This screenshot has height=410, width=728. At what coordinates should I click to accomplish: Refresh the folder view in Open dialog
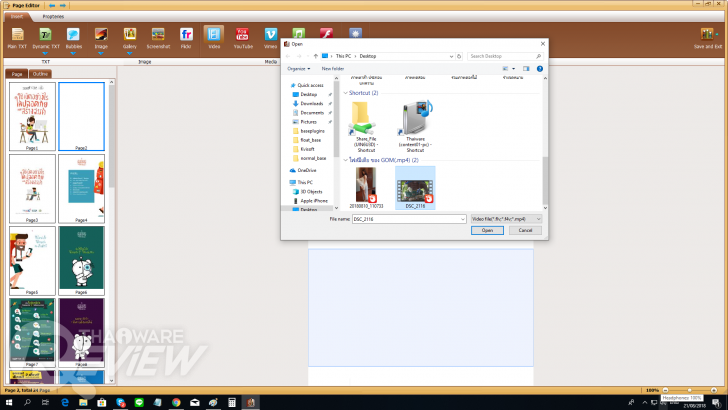(459, 56)
